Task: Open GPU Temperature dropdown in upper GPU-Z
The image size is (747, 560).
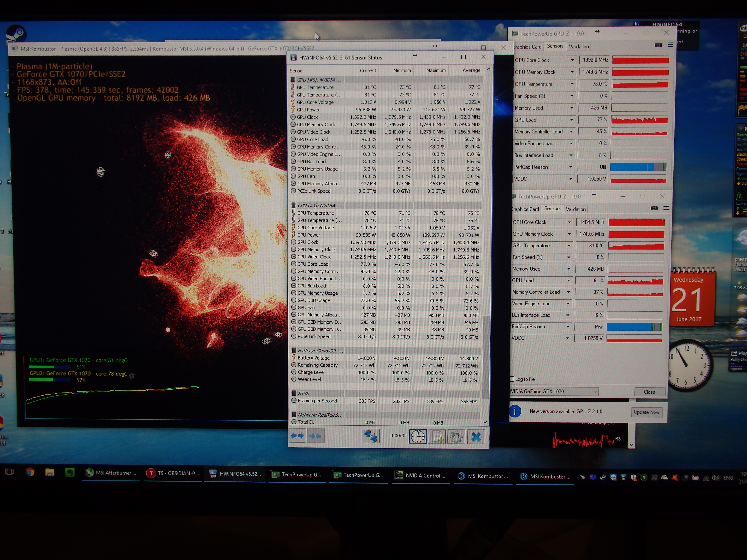Action: [572, 84]
